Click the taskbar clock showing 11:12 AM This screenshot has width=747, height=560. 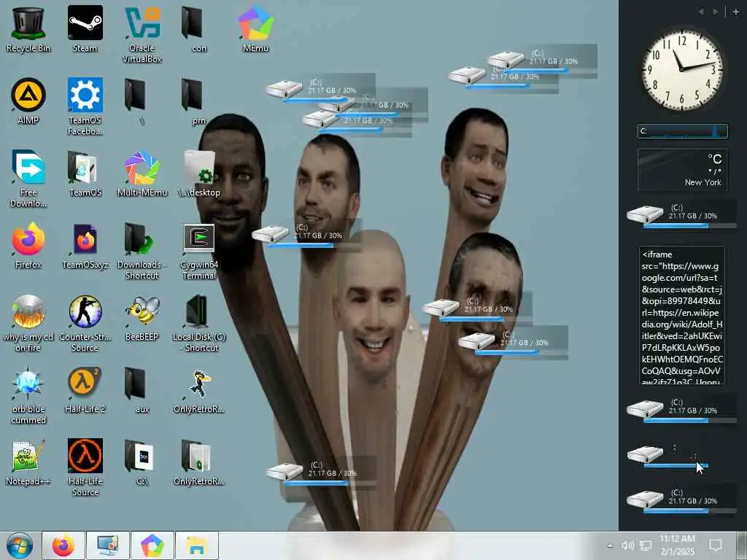click(678, 545)
